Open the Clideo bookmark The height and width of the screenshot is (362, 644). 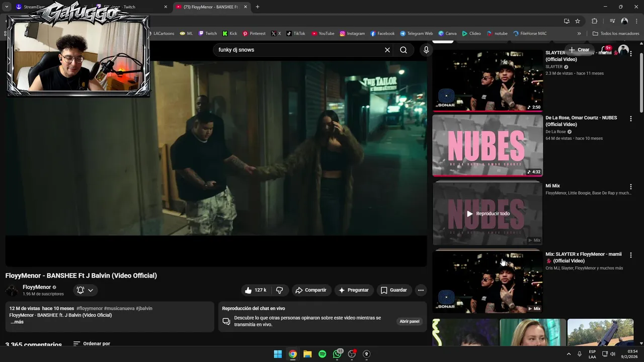tap(471, 34)
